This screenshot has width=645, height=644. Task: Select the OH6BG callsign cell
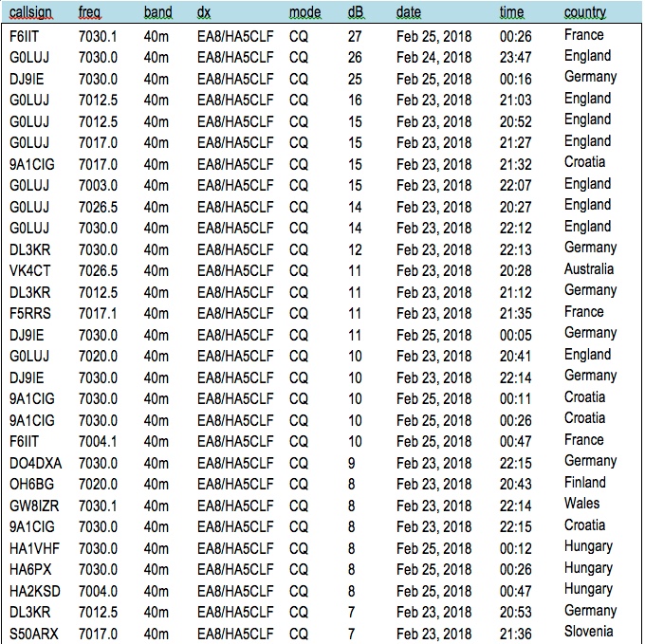pyautogui.click(x=29, y=484)
